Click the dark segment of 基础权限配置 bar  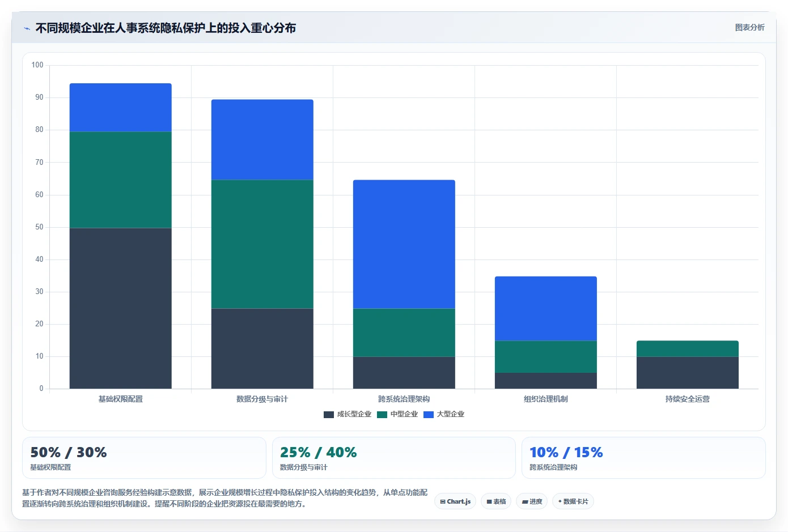click(x=121, y=308)
